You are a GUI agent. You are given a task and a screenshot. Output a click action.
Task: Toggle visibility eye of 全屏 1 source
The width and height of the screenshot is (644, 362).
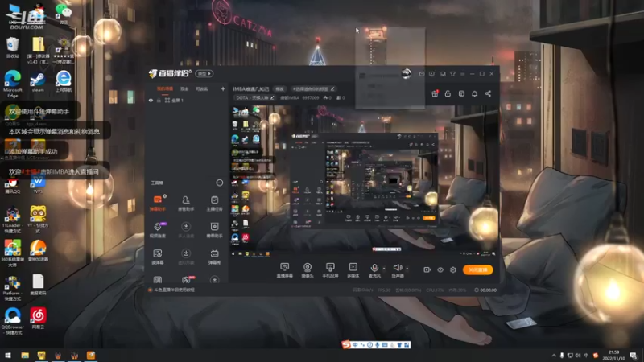(151, 100)
